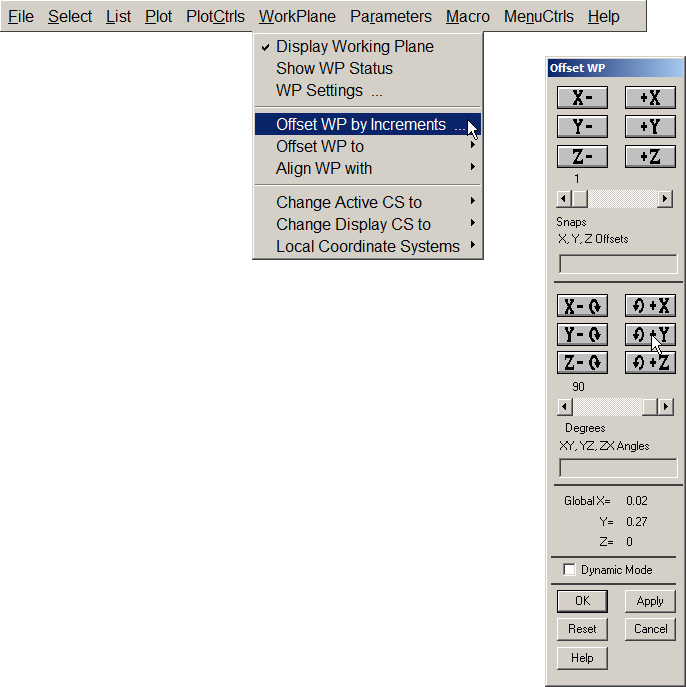Click the Apply button
686x687 pixels.
(650, 601)
